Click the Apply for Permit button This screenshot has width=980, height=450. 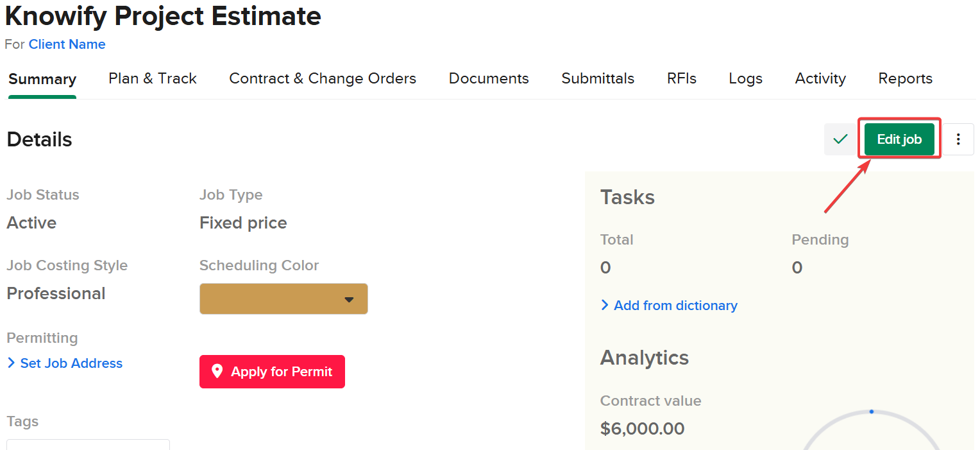coord(272,372)
